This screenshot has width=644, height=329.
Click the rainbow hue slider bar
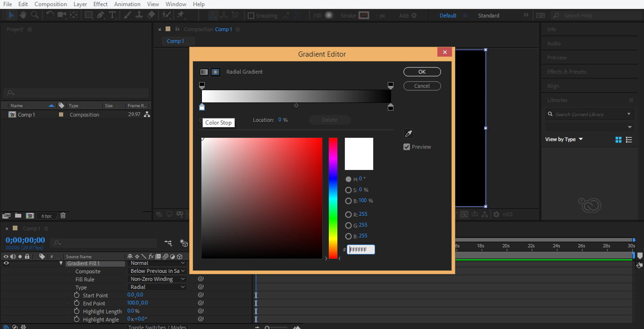[333, 198]
